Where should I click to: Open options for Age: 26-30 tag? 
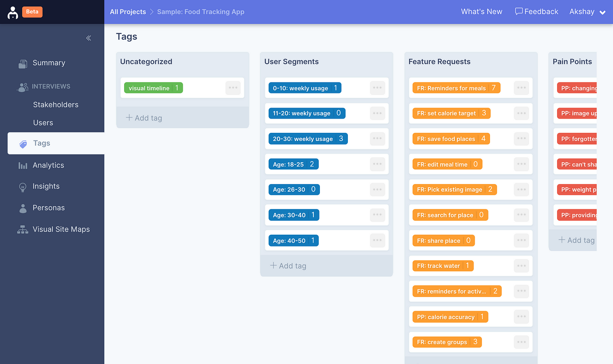pyautogui.click(x=377, y=189)
